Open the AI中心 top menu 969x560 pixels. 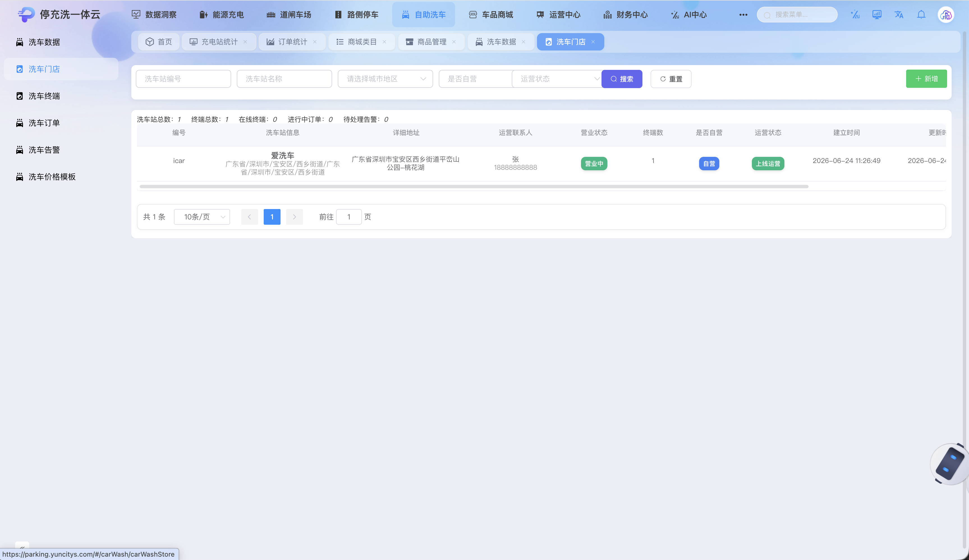tap(689, 15)
